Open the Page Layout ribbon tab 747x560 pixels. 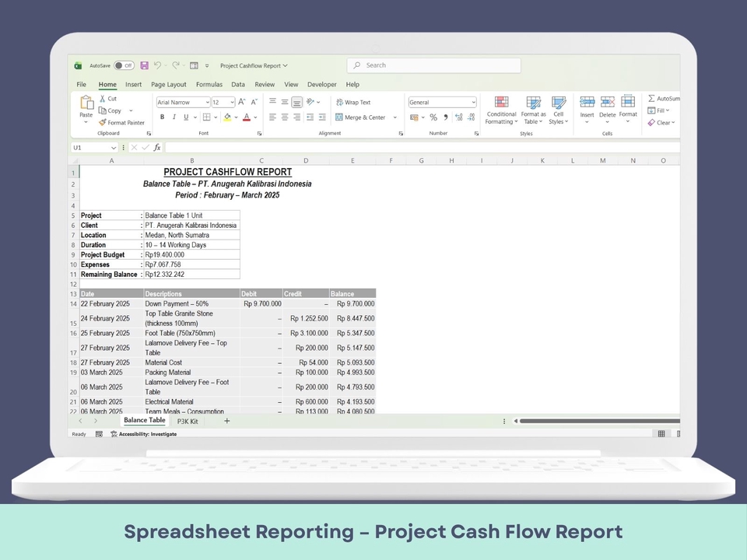pos(168,84)
